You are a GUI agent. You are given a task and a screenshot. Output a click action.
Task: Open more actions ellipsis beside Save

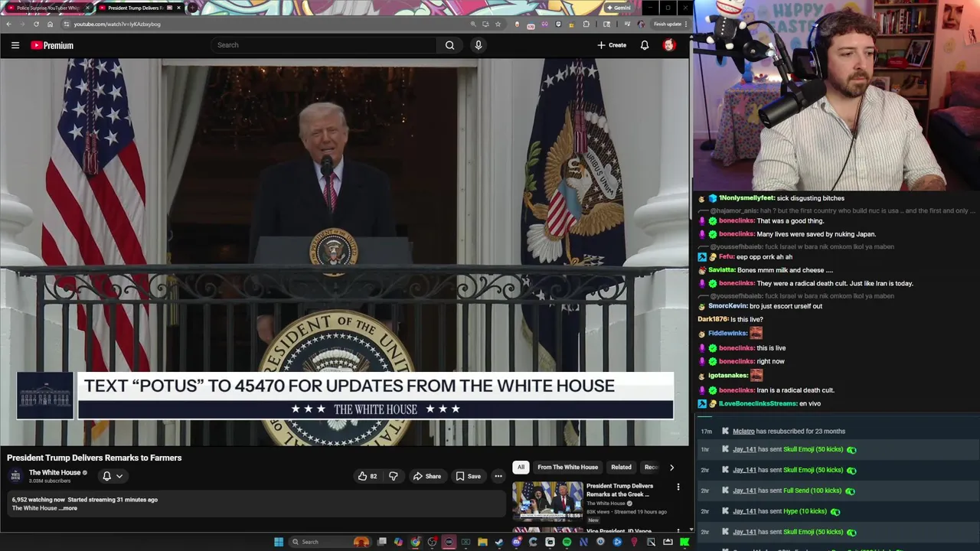[498, 476]
